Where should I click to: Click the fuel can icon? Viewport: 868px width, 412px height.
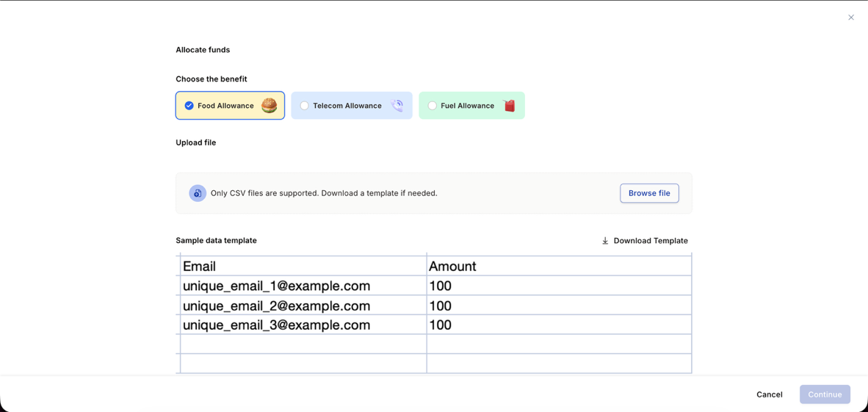[510, 106]
